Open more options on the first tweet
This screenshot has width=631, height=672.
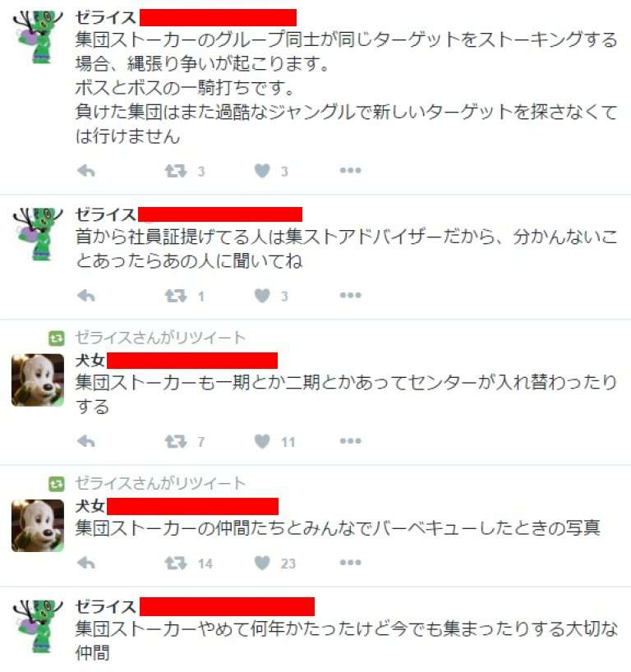click(x=351, y=171)
